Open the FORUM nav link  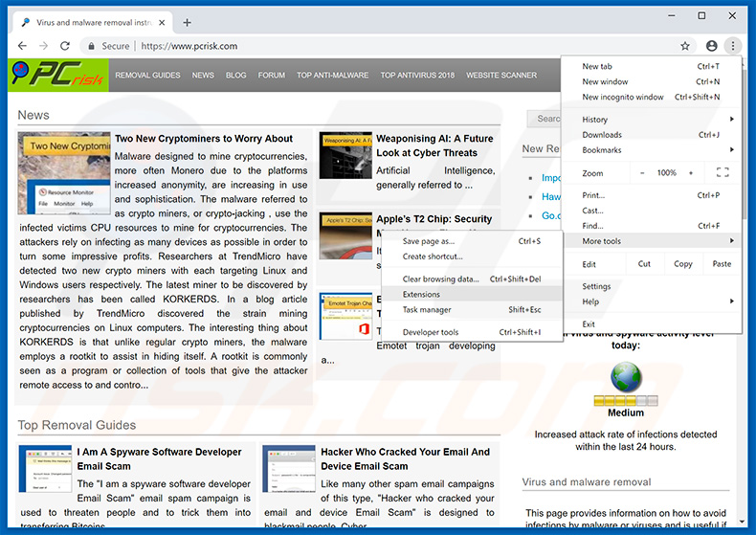point(272,76)
